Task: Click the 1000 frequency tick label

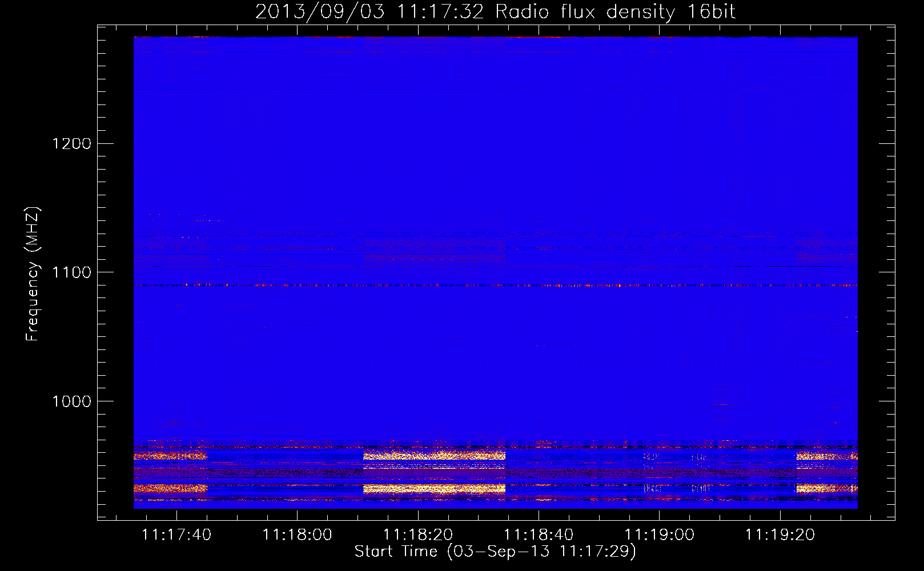Action: coord(72,401)
